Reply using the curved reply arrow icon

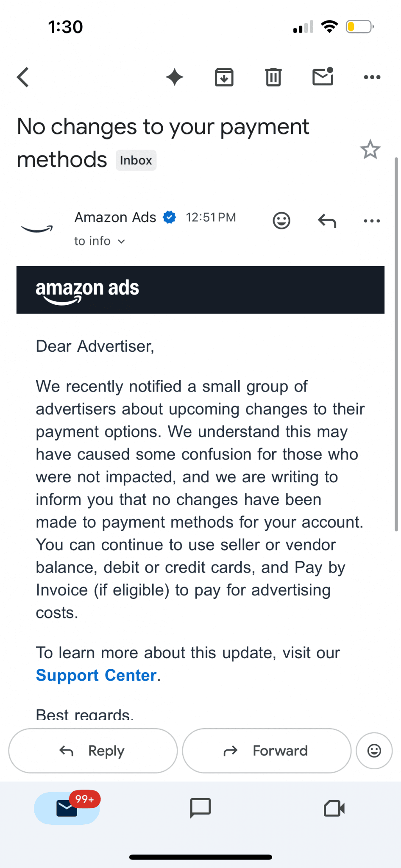(326, 220)
